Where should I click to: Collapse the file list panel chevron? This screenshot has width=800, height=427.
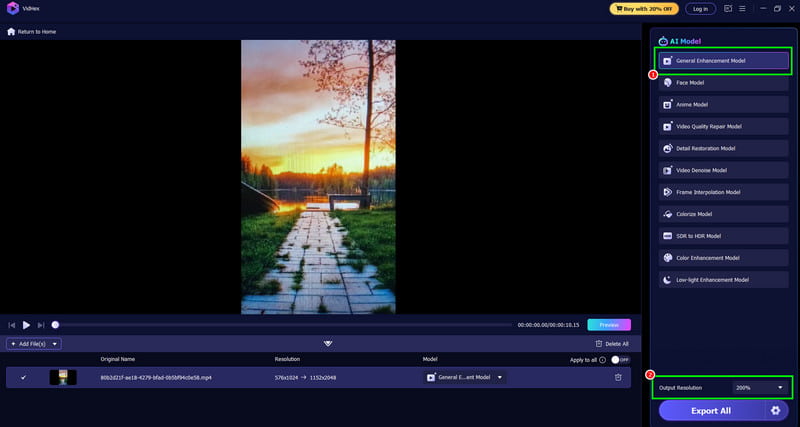click(x=327, y=343)
